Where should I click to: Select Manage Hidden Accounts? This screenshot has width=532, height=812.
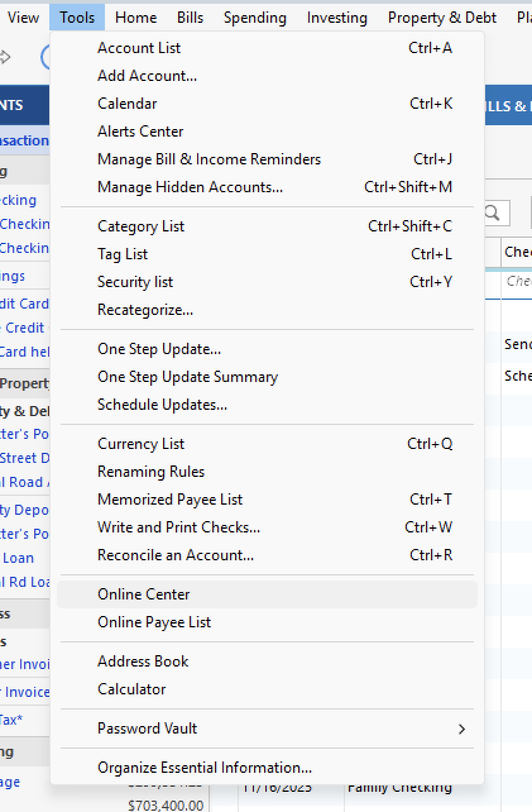click(x=189, y=187)
